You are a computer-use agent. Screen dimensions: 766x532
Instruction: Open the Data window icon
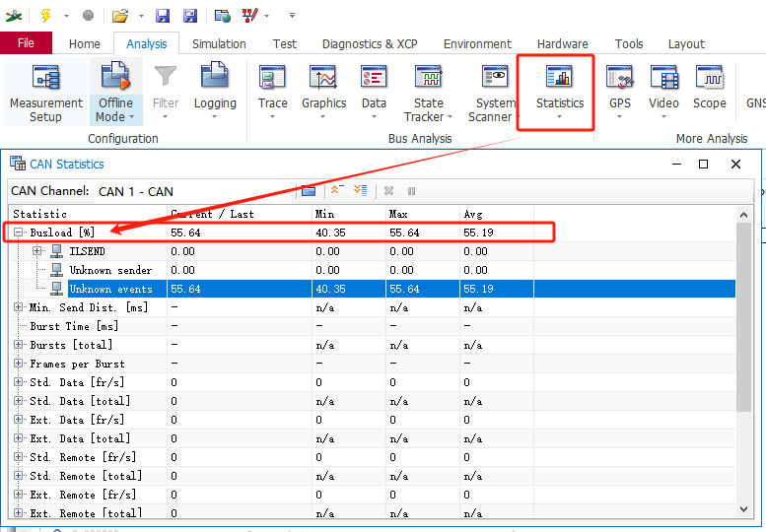374,78
